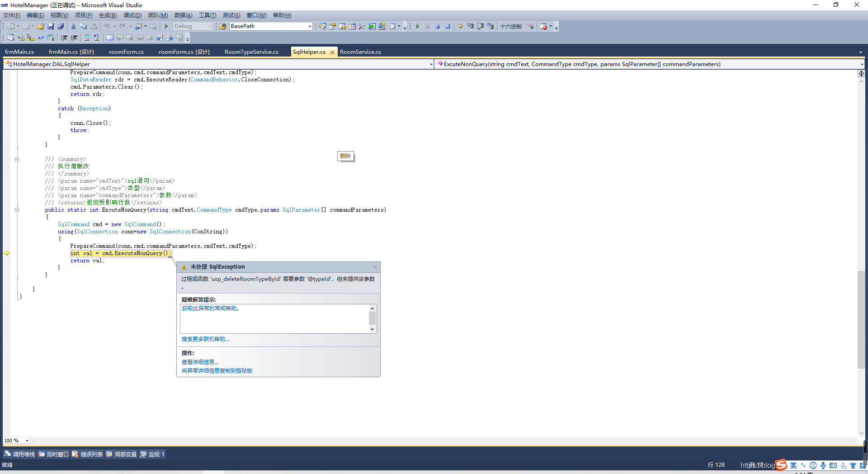Switch to the RoomTypeService.cs tab

click(x=251, y=52)
